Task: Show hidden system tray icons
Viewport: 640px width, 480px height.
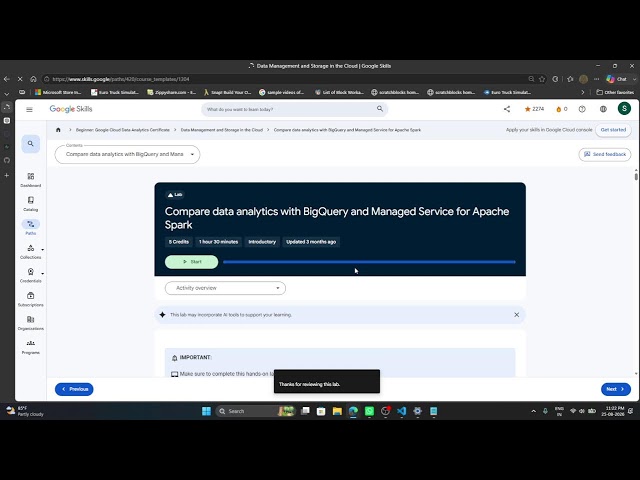Action: [x=533, y=411]
